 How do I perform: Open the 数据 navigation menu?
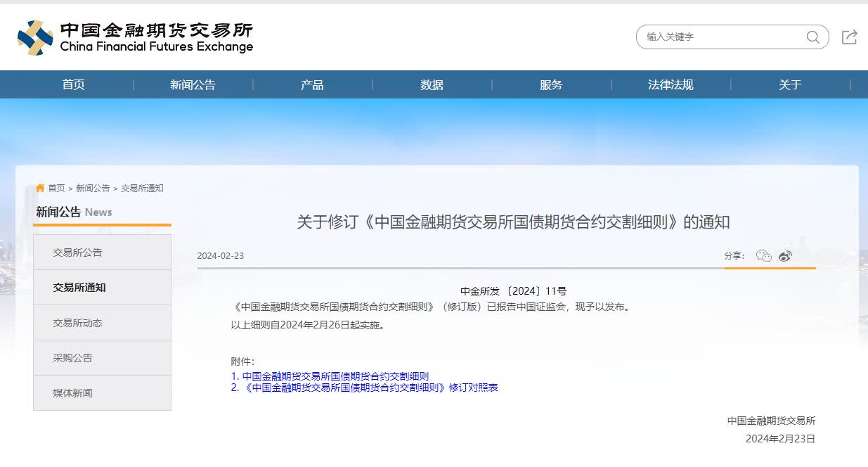(x=432, y=84)
